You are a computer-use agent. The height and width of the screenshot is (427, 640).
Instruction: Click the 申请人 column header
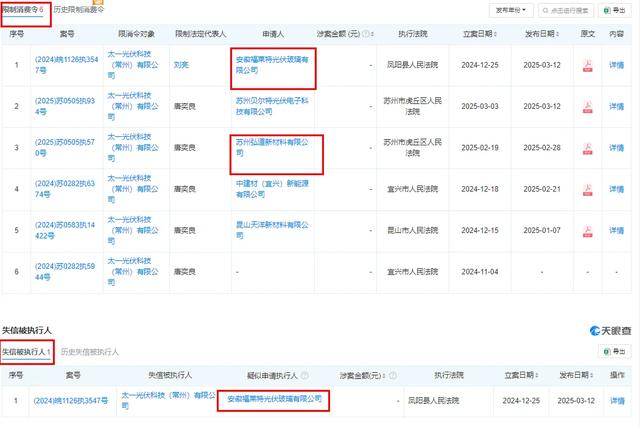[273, 34]
